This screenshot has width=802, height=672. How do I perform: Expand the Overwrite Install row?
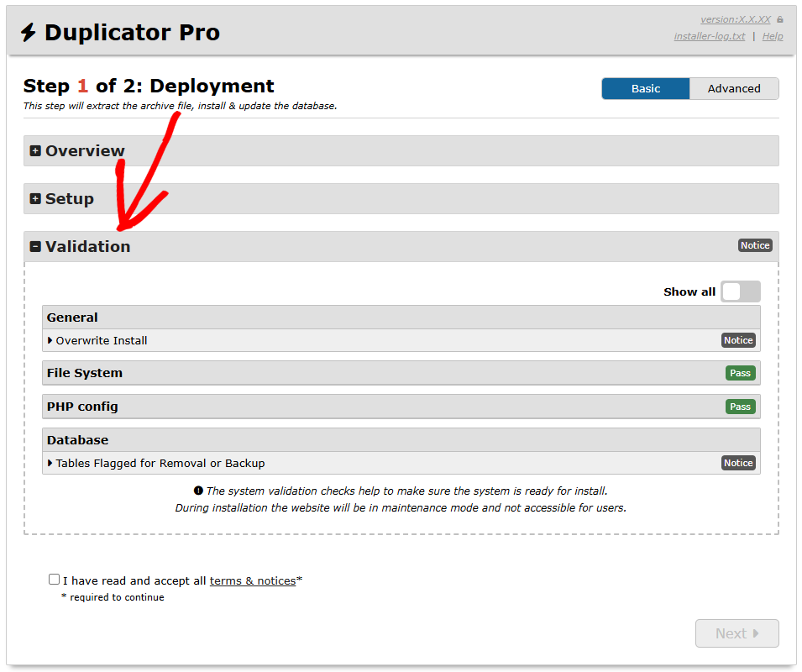point(101,340)
